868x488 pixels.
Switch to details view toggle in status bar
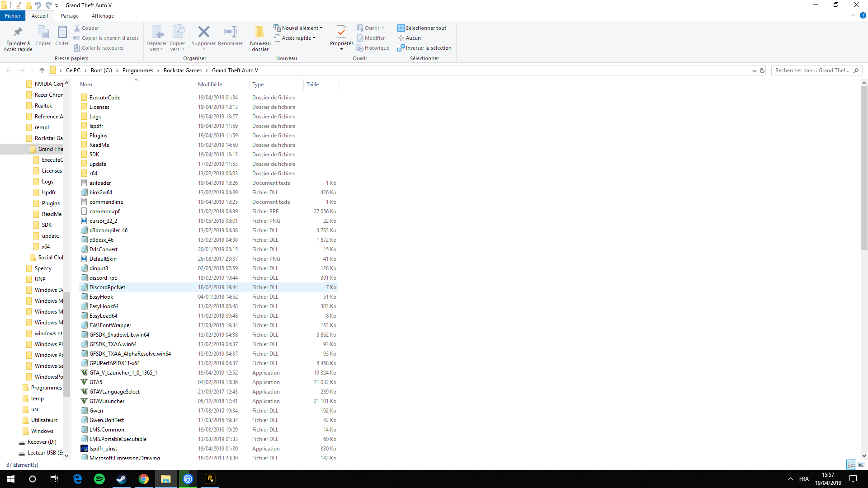coord(851,465)
